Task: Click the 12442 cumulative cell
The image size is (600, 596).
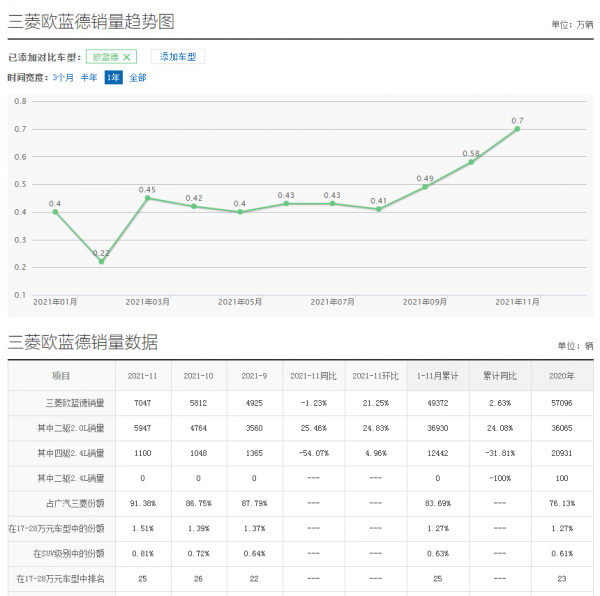Action: 438,453
